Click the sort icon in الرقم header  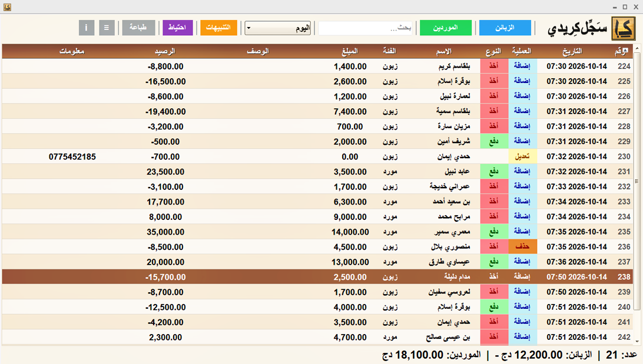[x=625, y=51]
